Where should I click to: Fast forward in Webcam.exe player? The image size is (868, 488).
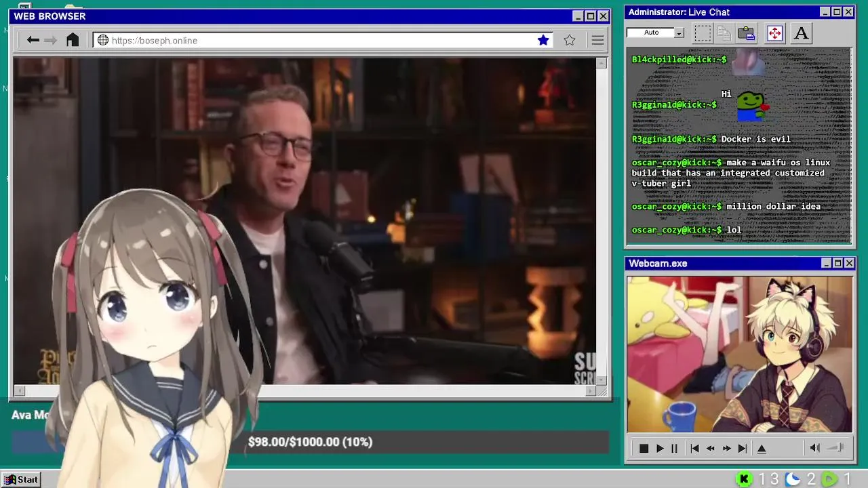pos(727,448)
